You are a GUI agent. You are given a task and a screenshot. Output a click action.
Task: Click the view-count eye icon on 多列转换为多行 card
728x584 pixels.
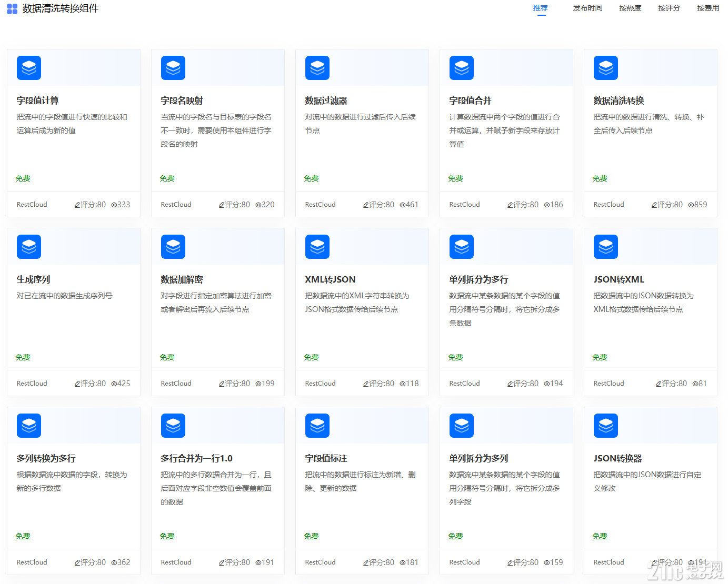tap(114, 563)
